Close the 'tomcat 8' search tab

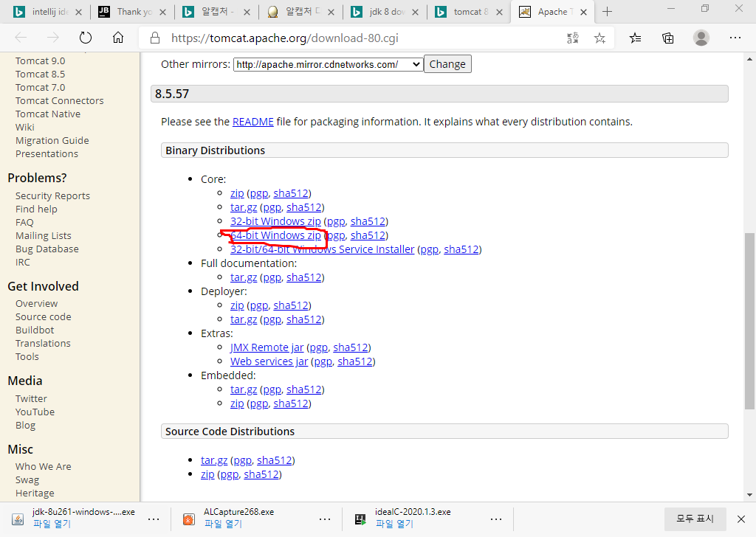[499, 12]
